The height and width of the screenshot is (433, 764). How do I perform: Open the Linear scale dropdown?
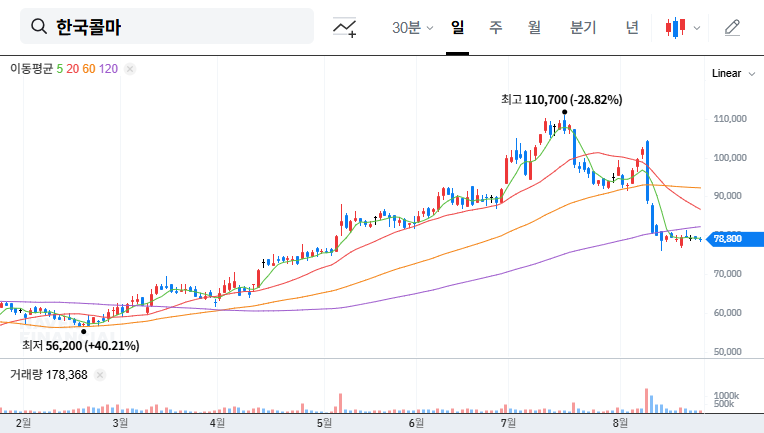733,74
